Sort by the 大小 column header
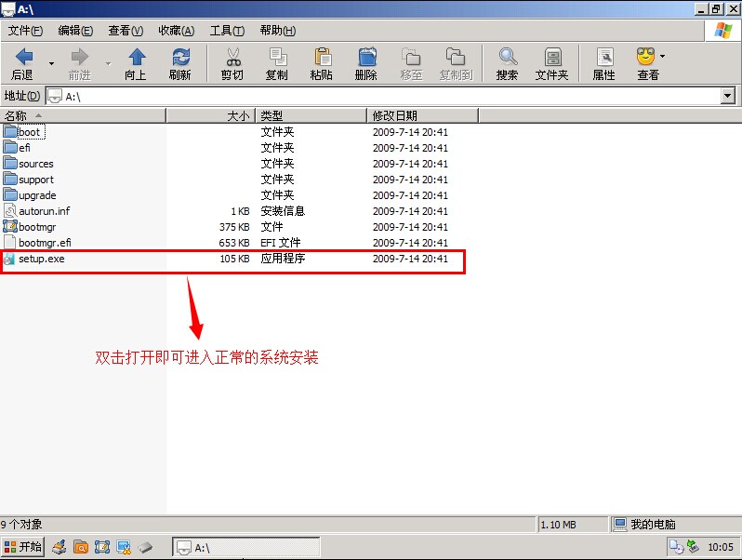 (x=210, y=115)
